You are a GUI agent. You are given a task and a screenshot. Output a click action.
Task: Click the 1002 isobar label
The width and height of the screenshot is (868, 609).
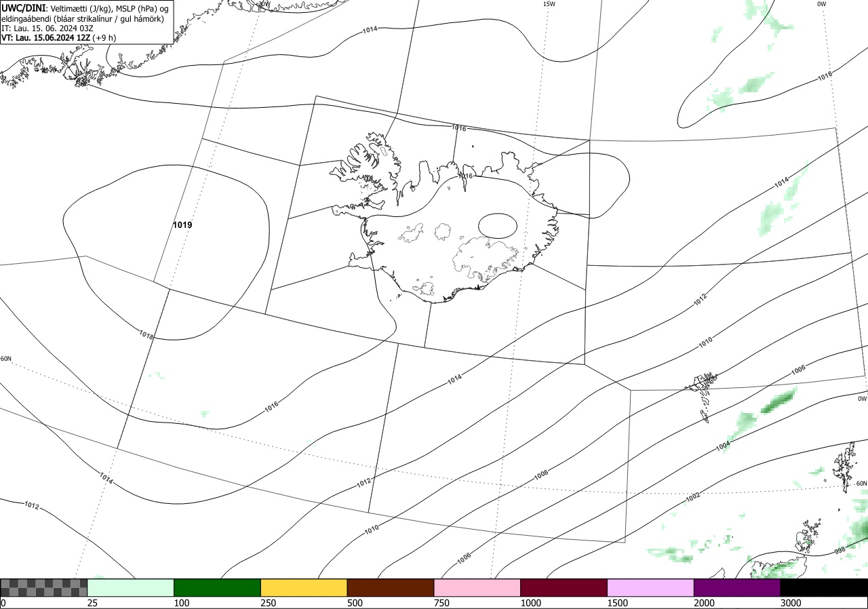point(692,497)
